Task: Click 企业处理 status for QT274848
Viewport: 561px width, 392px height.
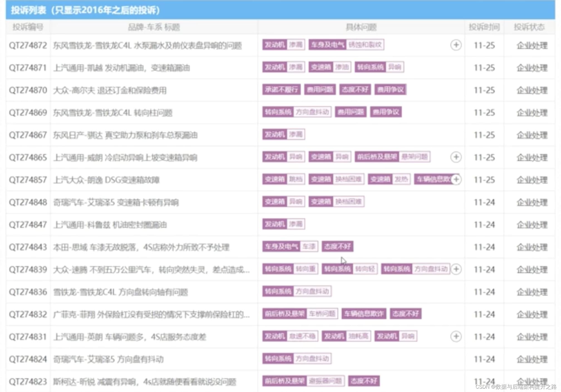Action: pos(532,202)
